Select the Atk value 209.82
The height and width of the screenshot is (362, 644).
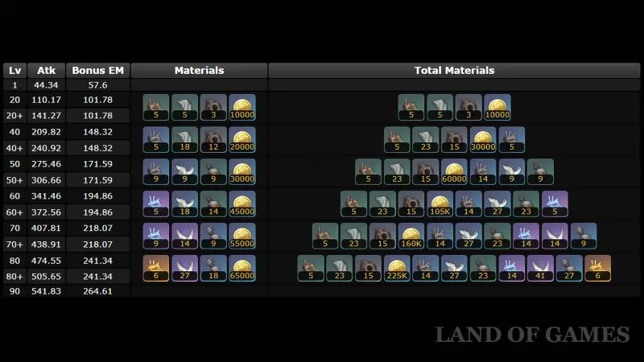point(46,132)
